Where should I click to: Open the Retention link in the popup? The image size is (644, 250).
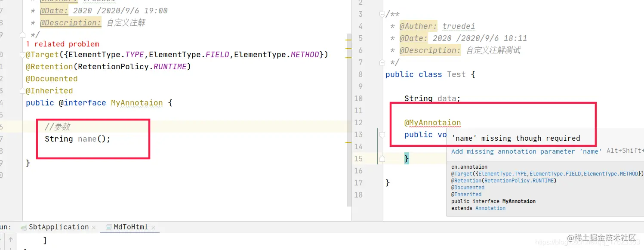[x=467, y=181]
